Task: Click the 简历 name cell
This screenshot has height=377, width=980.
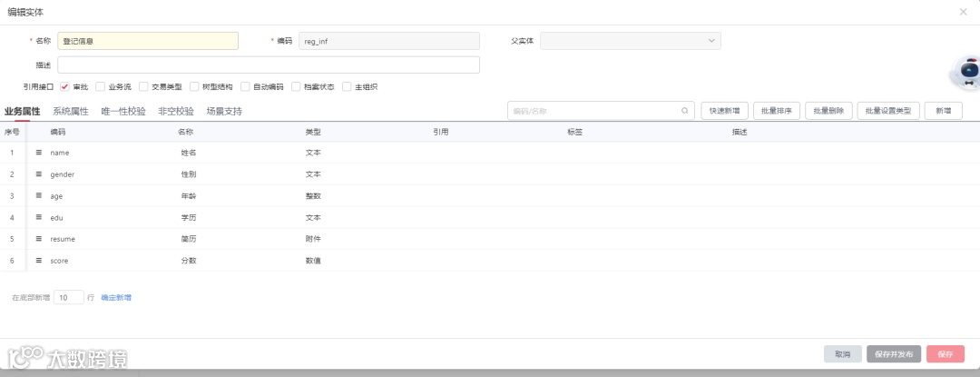Action: click(x=188, y=239)
